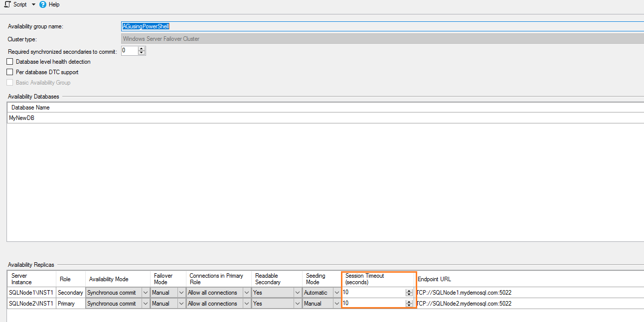Click the Help question mark icon

click(42, 4)
